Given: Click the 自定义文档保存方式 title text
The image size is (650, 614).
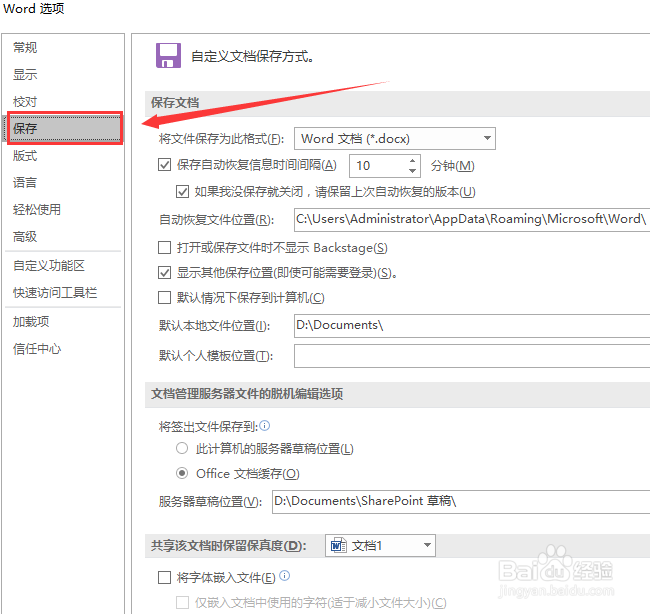Looking at the screenshot, I should point(252,56).
